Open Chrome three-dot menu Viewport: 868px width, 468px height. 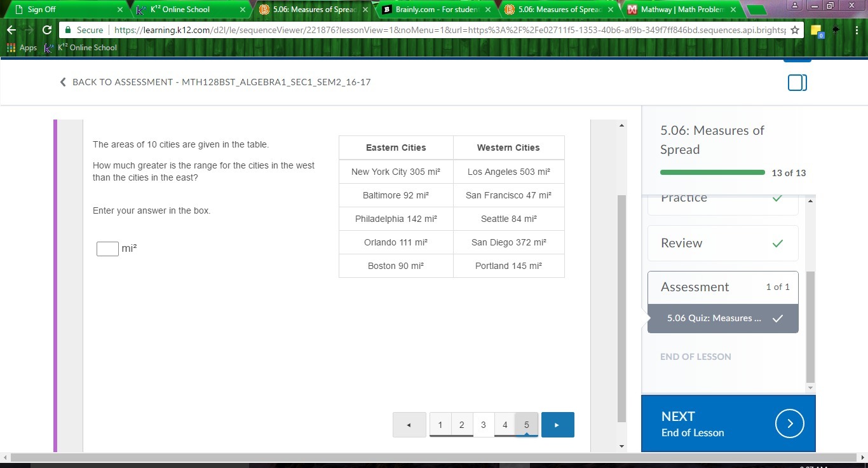(x=857, y=30)
